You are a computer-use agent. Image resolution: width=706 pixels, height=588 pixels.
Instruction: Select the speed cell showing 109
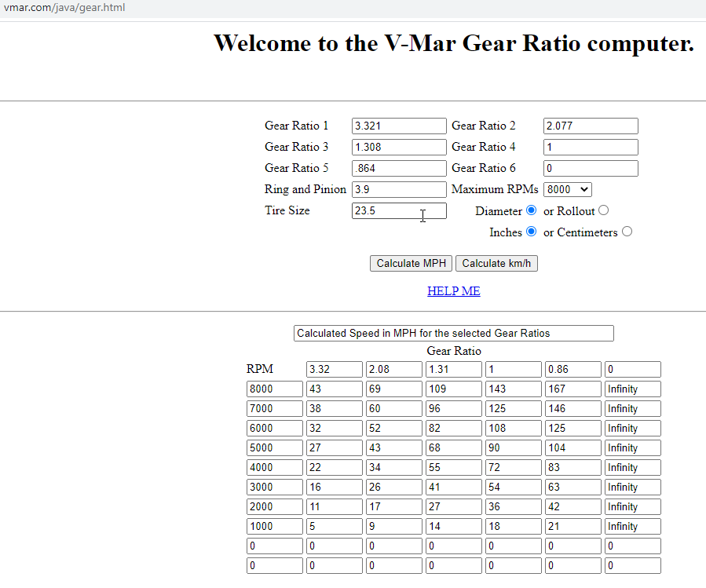453,389
